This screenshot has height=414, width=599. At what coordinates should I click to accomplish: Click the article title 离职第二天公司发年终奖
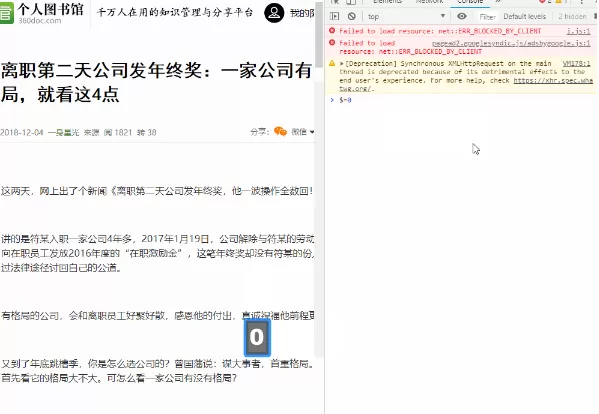point(157,82)
